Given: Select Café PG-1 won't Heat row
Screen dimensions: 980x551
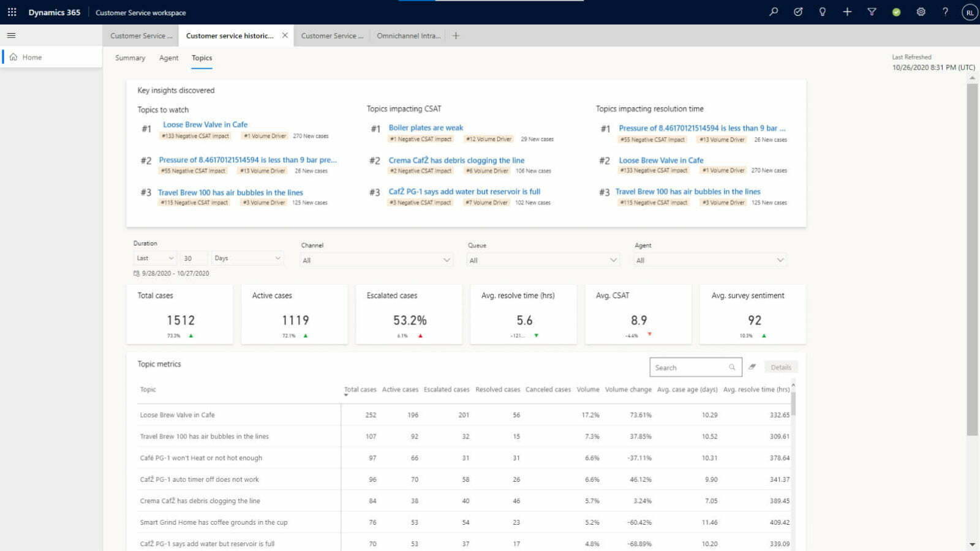Looking at the screenshot, I should (464, 458).
